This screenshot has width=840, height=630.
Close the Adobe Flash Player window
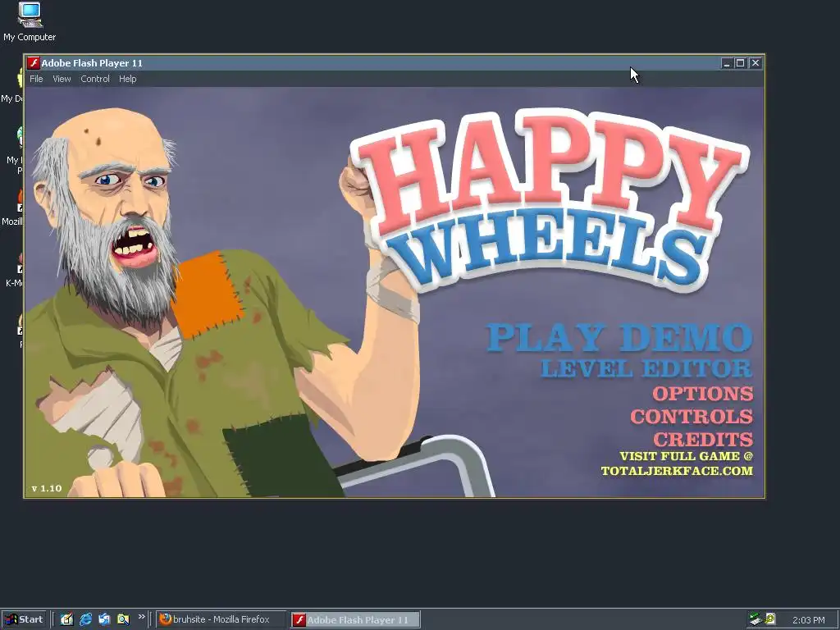[x=756, y=63]
